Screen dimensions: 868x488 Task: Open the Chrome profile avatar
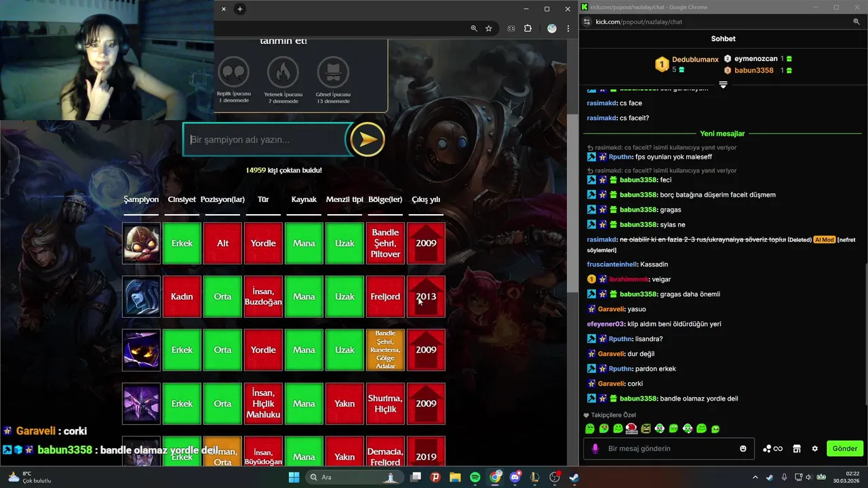click(x=552, y=28)
